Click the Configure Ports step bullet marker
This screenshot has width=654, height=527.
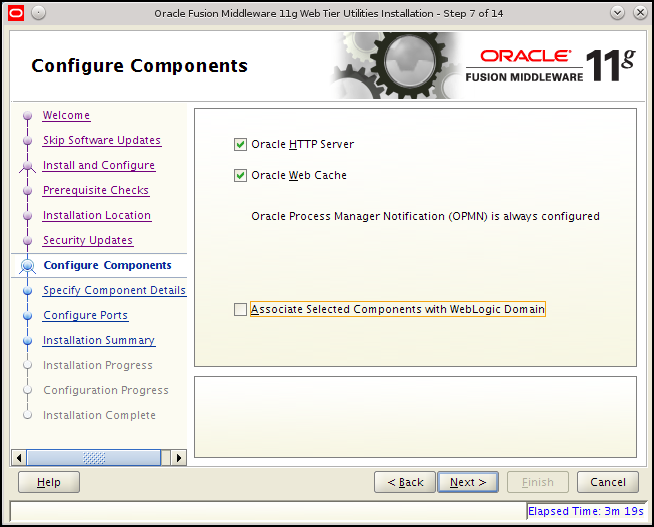pyautogui.click(x=28, y=316)
